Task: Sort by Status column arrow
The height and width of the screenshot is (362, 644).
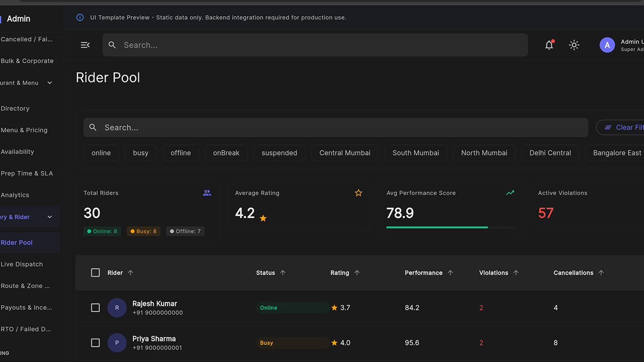Action: [283, 273]
